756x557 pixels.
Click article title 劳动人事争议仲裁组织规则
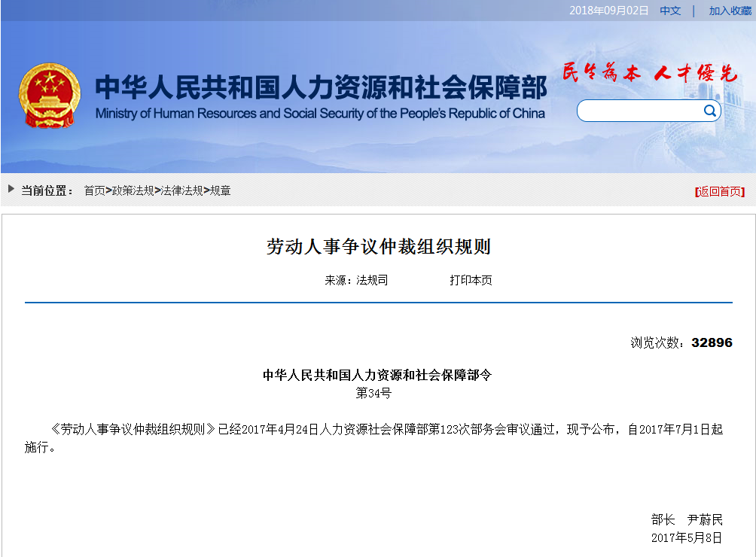(x=379, y=246)
